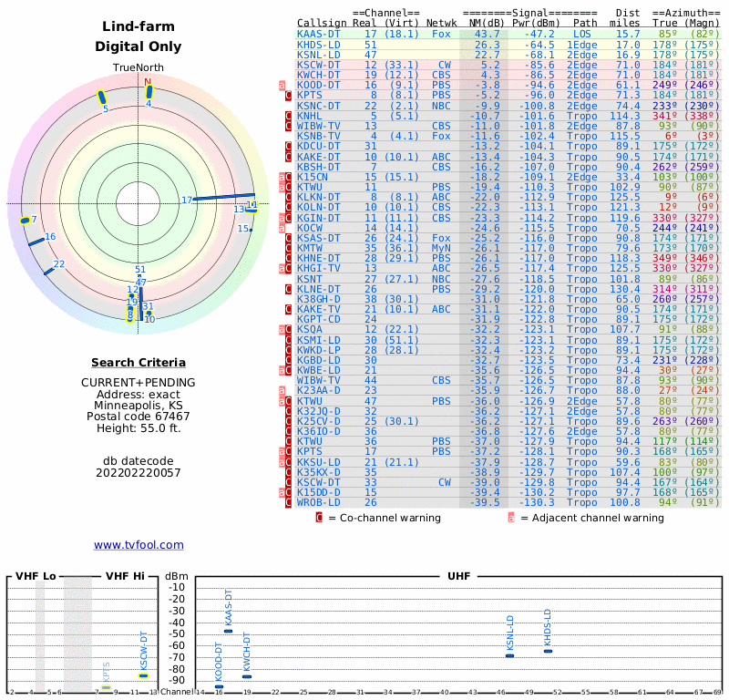Viewport: 729px width, 700px height.
Task: Click co-channel warning icon beside K35KX-D
Action: [x=288, y=472]
